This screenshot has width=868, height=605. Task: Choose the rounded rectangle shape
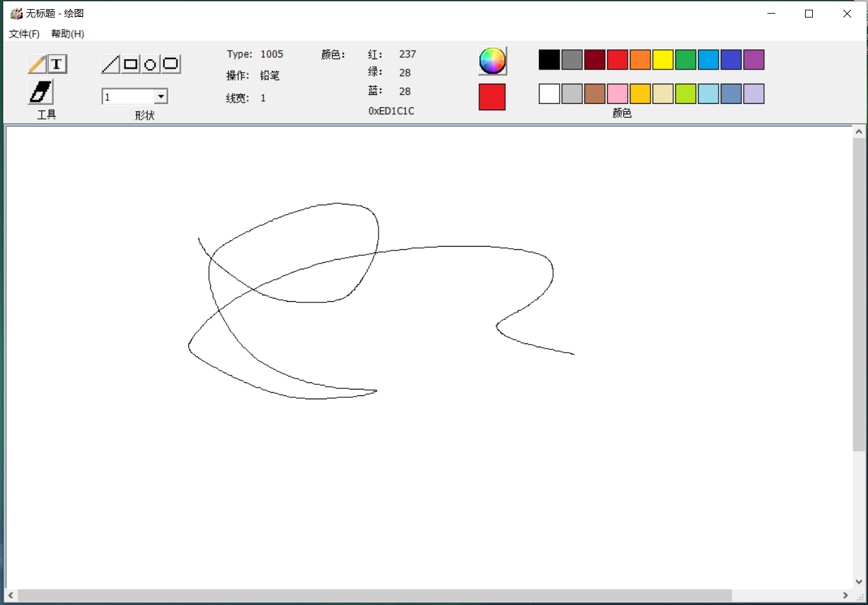(170, 64)
